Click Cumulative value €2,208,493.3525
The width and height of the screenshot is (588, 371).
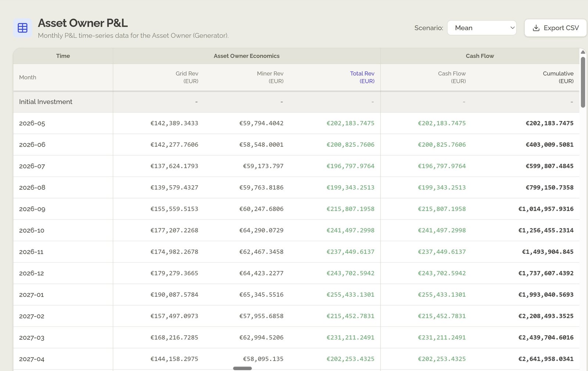pyautogui.click(x=546, y=316)
